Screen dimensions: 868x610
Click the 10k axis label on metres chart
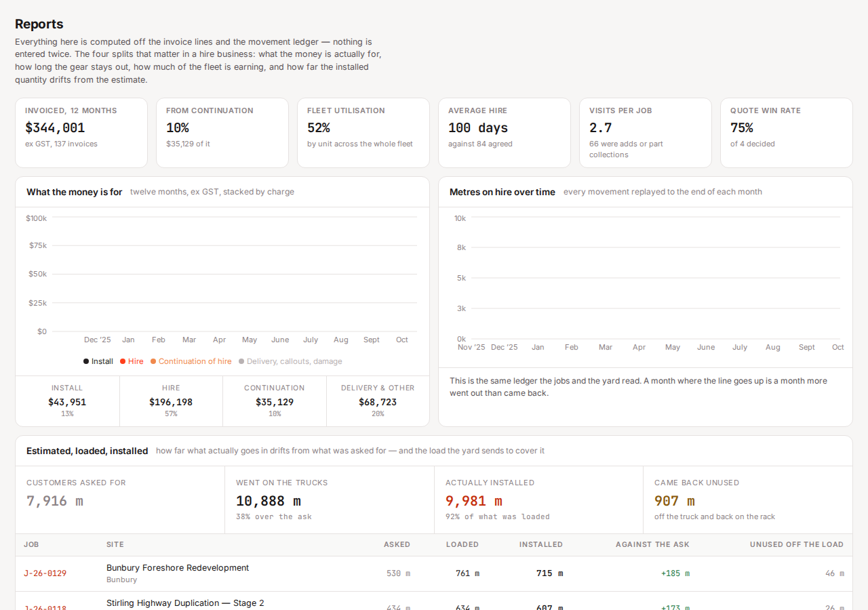pyautogui.click(x=460, y=218)
